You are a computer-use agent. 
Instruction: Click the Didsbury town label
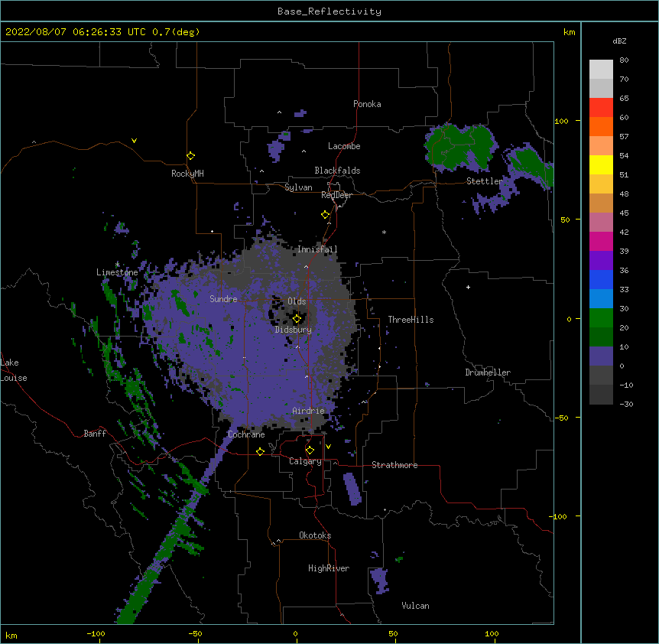[x=294, y=330]
